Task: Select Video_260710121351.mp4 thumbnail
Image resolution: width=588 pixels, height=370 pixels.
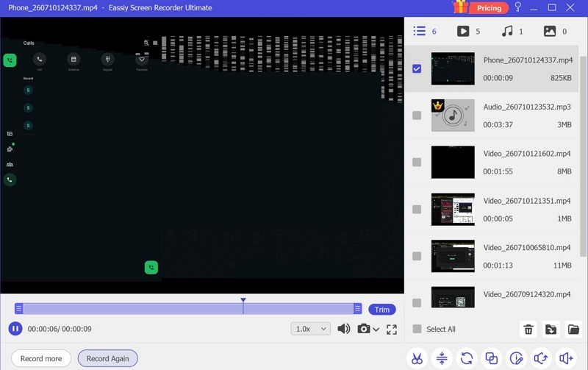Action: (453, 210)
